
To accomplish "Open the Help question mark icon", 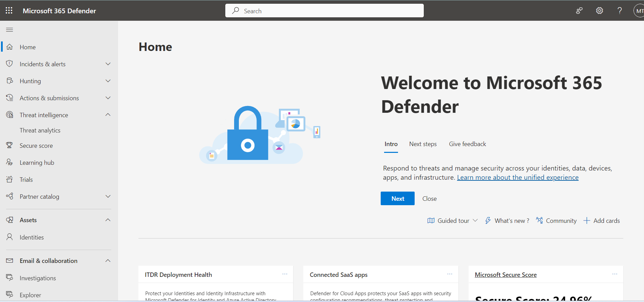I will pyautogui.click(x=620, y=11).
